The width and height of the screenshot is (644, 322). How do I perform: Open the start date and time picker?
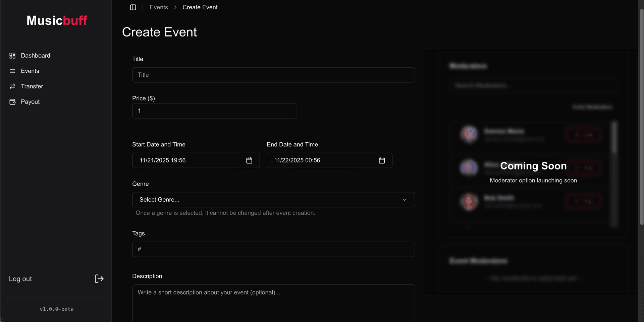pyautogui.click(x=188, y=160)
